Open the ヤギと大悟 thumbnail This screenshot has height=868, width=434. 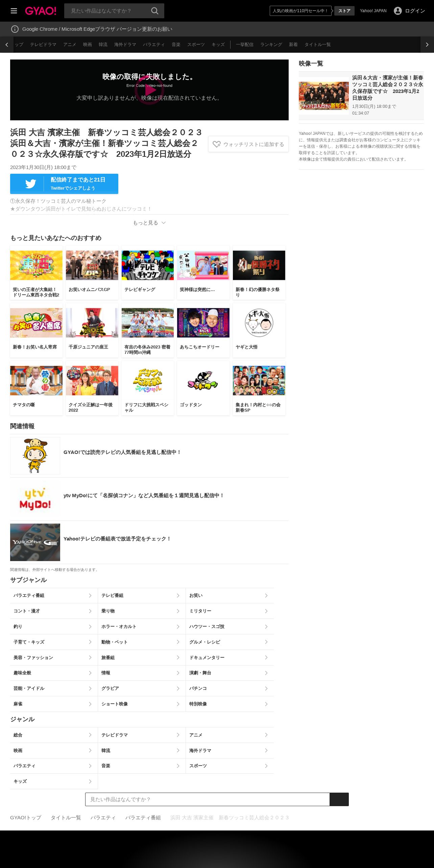pos(259,323)
